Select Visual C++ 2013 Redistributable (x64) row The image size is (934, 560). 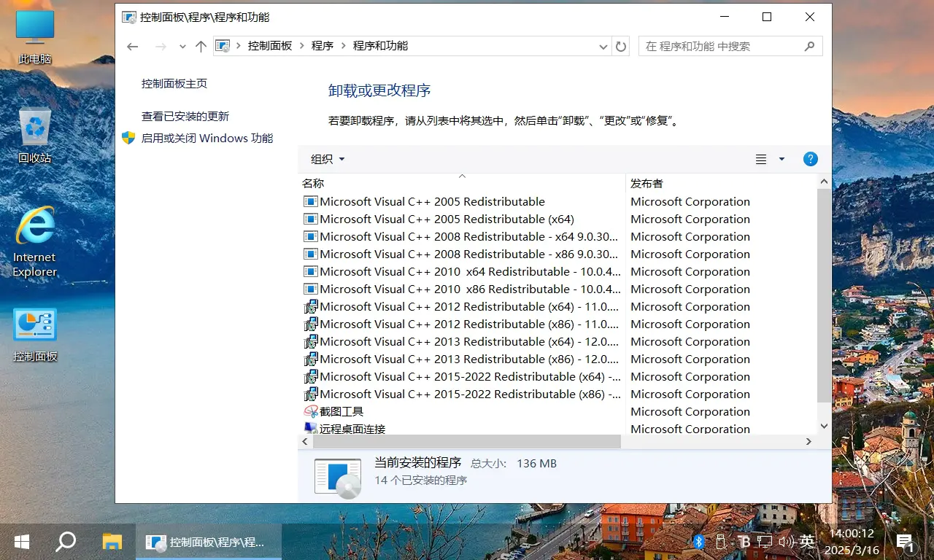[x=557, y=341]
